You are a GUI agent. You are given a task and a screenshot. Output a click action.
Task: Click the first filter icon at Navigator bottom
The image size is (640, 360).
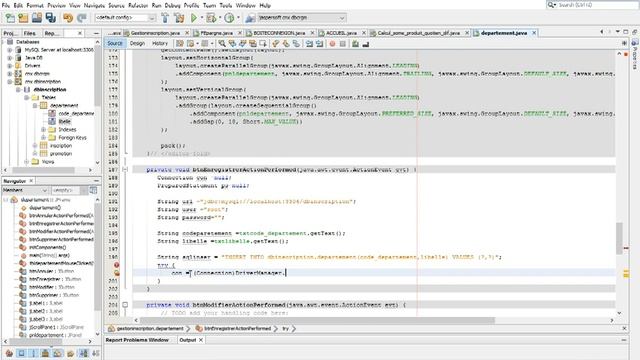(9, 353)
